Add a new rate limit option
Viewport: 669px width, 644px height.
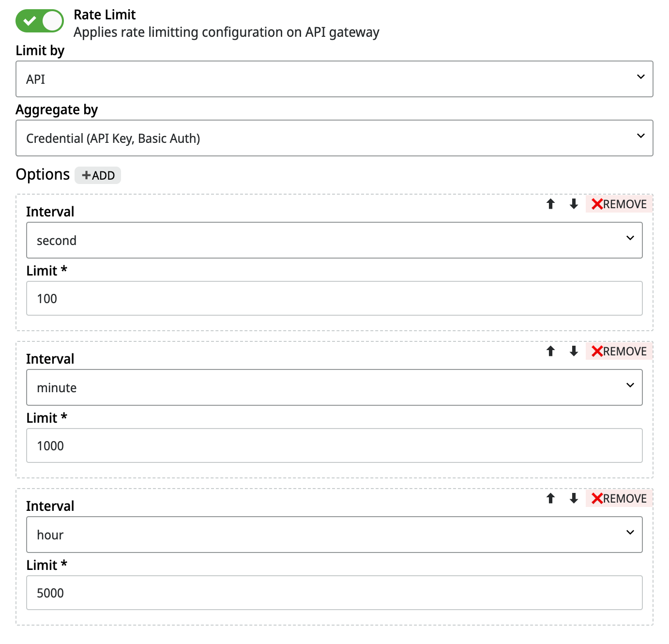(98, 175)
